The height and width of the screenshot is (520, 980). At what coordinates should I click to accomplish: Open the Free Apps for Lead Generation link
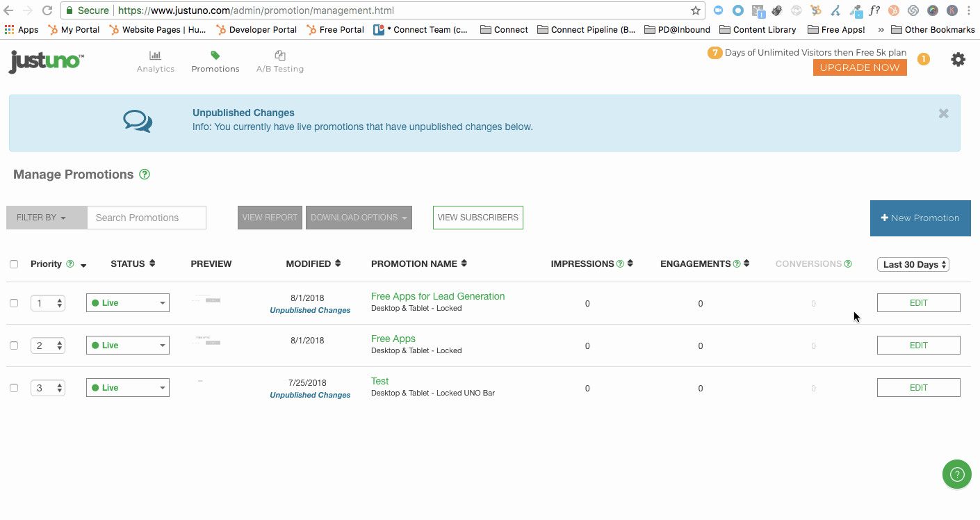[438, 296]
